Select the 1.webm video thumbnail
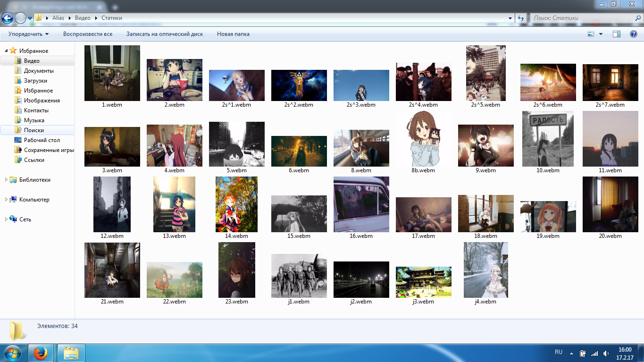Image resolution: width=644 pixels, height=362 pixels. pos(112,73)
